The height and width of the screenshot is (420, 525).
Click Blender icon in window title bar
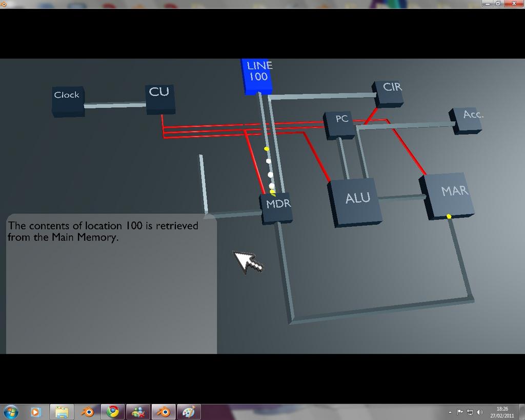coord(4,4)
